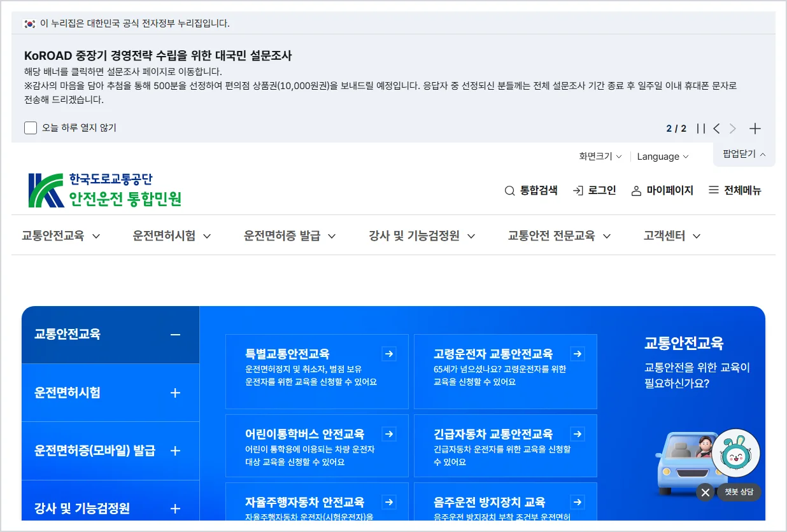The height and width of the screenshot is (532, 787).
Task: Expand 운전면허증 발급 navigation menu
Action: click(x=290, y=235)
